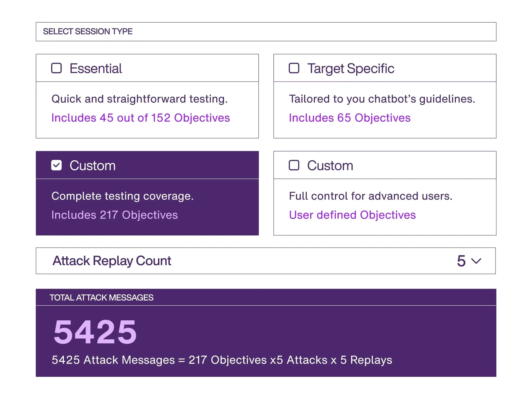
Task: Click the replay count value 5
Action: pyautogui.click(x=461, y=261)
